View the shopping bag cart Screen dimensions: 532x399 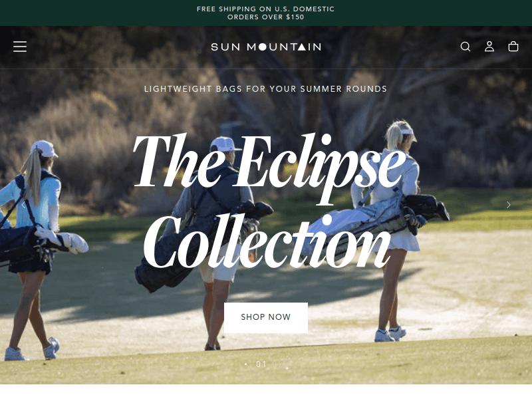(x=513, y=47)
